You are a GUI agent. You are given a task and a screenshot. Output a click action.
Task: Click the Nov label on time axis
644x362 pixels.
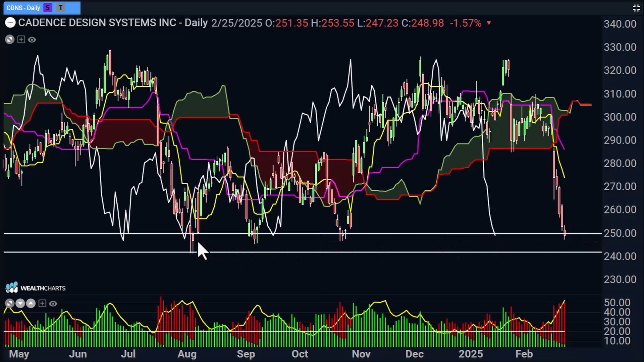click(x=361, y=354)
